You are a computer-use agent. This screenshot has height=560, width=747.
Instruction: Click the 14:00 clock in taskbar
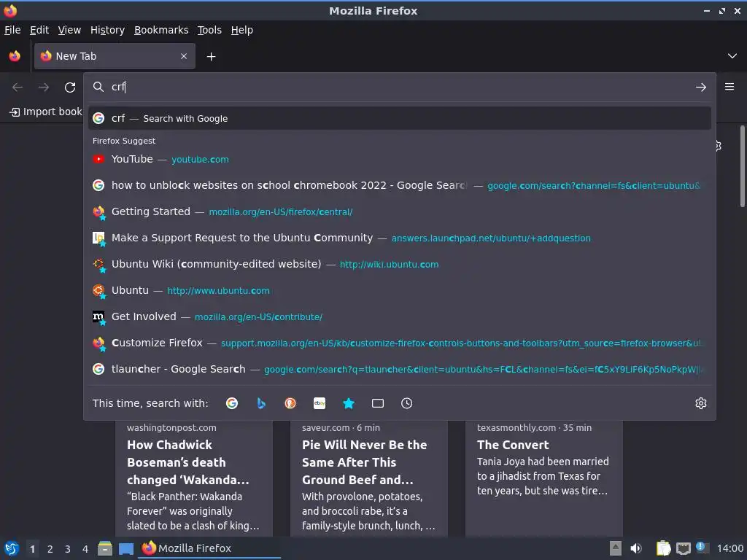coord(729,548)
